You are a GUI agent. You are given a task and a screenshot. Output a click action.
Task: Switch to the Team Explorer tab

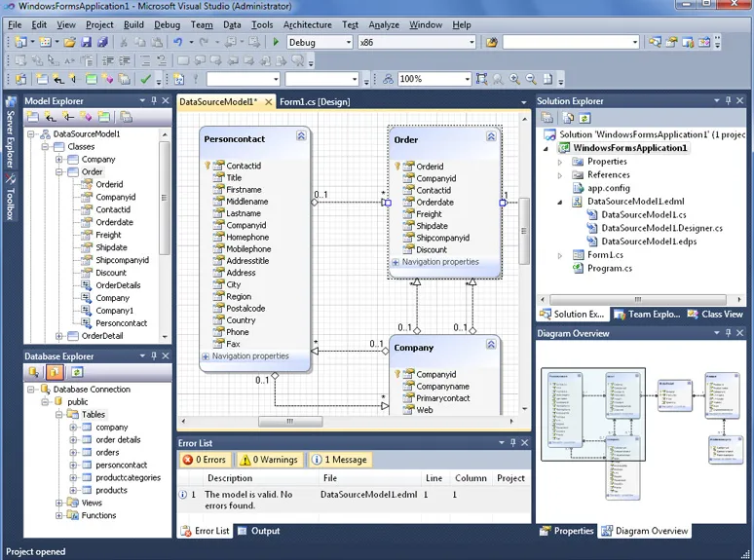647,314
